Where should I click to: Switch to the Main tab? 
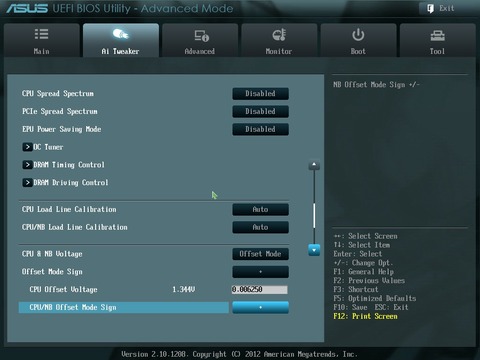(x=42, y=40)
